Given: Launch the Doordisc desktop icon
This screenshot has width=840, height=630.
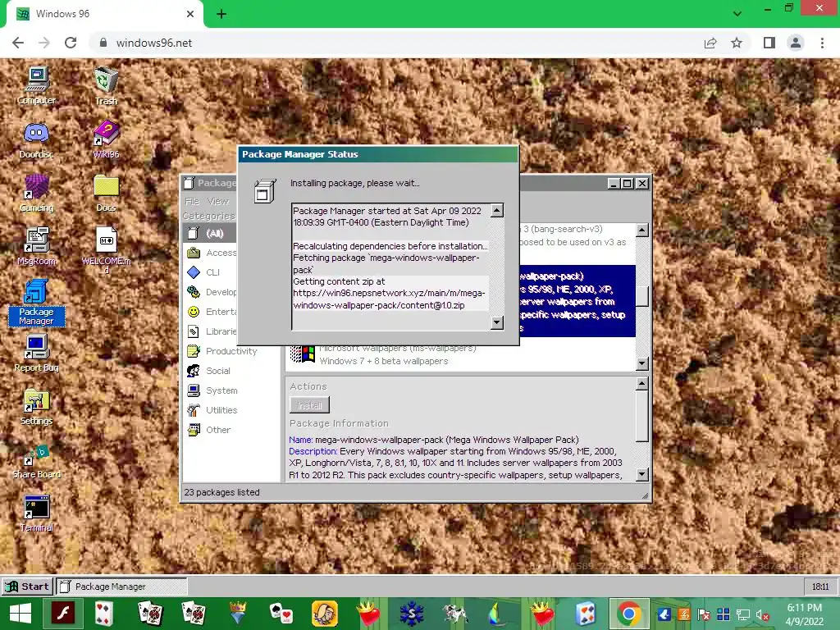Looking at the screenshot, I should point(36,139).
